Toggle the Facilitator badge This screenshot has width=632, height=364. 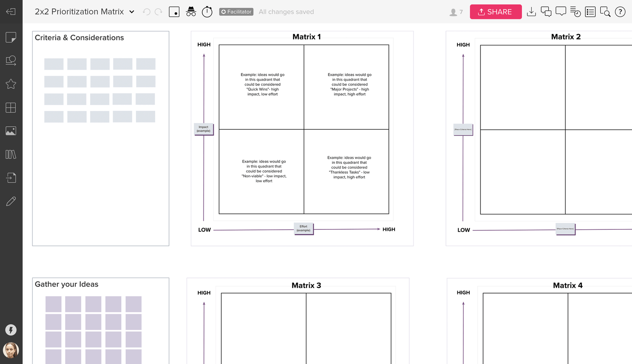236,11
